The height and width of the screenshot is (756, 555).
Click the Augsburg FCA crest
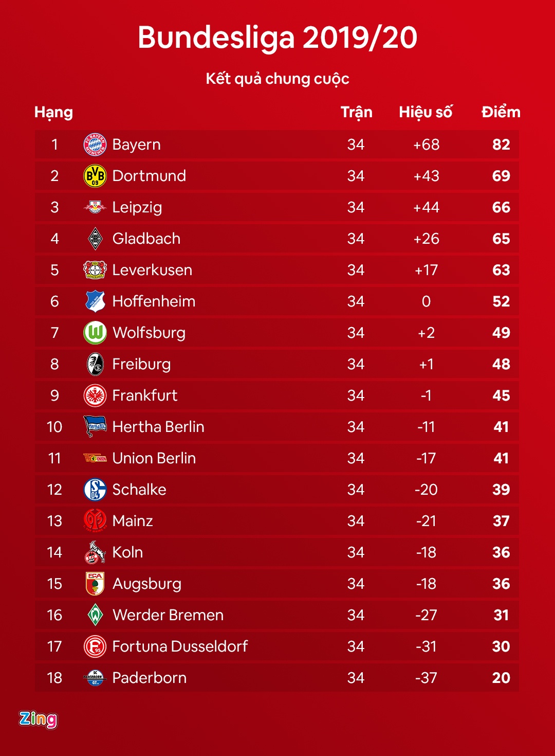tap(95, 584)
